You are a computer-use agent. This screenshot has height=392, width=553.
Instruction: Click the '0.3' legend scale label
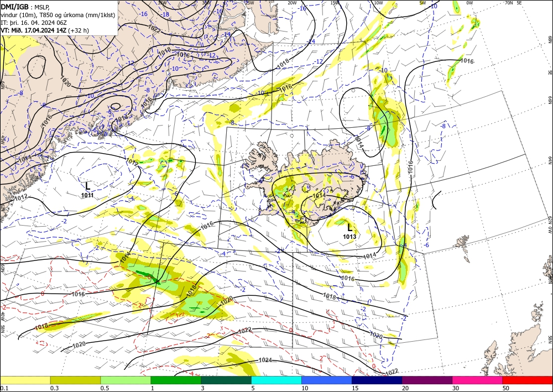click(54, 388)
